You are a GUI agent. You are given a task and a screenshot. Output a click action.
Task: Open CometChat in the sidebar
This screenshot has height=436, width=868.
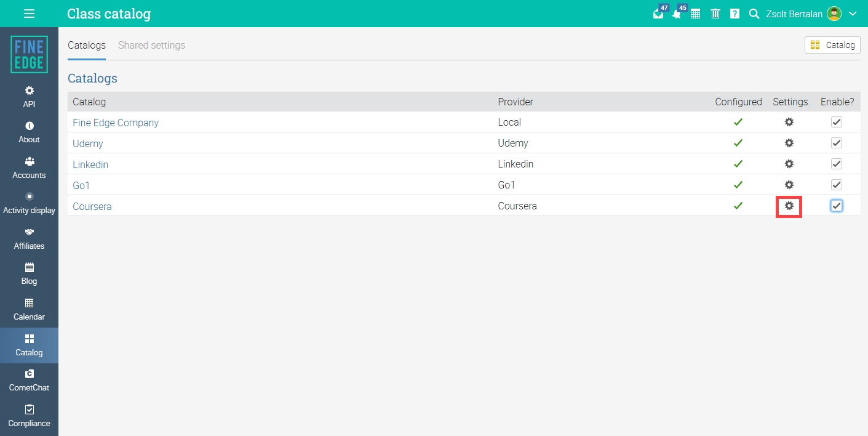(x=29, y=381)
